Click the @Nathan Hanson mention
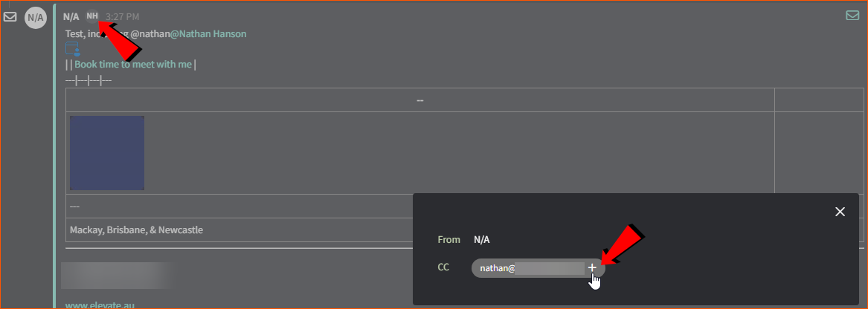The width and height of the screenshot is (868, 309). (208, 33)
